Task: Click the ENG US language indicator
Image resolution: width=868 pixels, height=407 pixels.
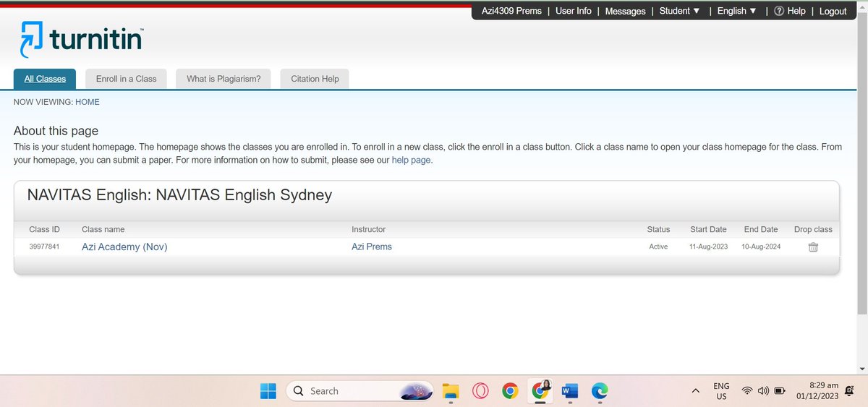Action: click(x=721, y=391)
